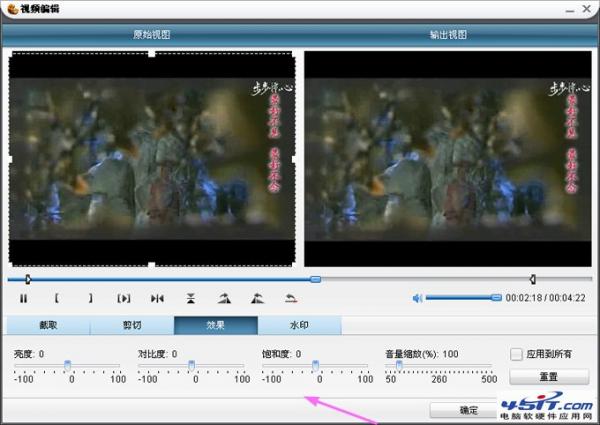
Task: Close the 视频编辑 window
Action: [x=587, y=8]
